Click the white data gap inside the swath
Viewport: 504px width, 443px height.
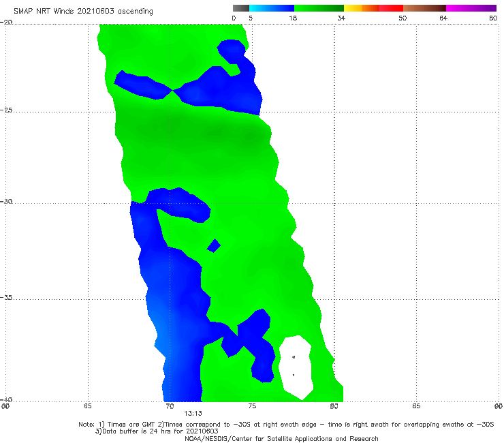pyautogui.click(x=296, y=367)
